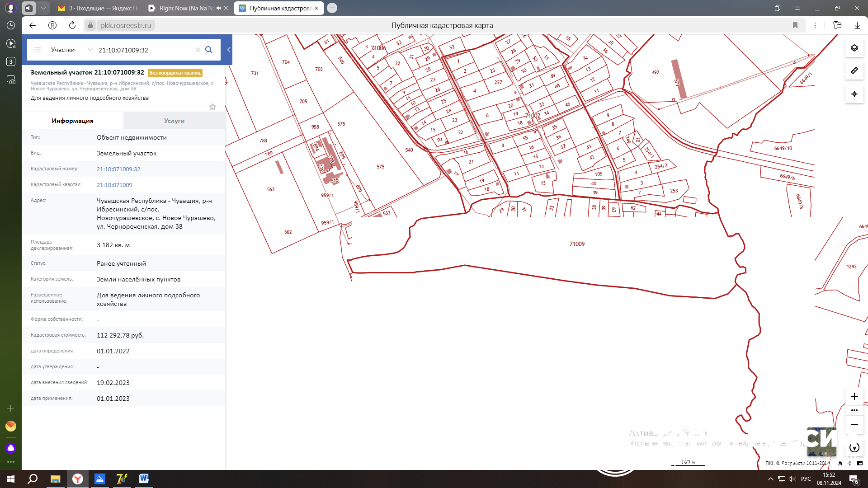The image size is (868, 488).
Task: Open Word from the Windows taskbar
Action: [x=144, y=479]
